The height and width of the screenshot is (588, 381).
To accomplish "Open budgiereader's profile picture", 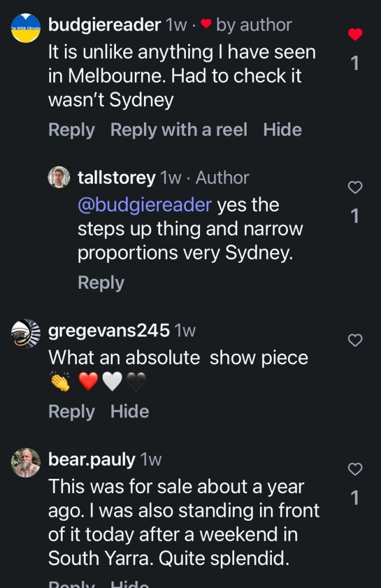I will click(x=26, y=28).
